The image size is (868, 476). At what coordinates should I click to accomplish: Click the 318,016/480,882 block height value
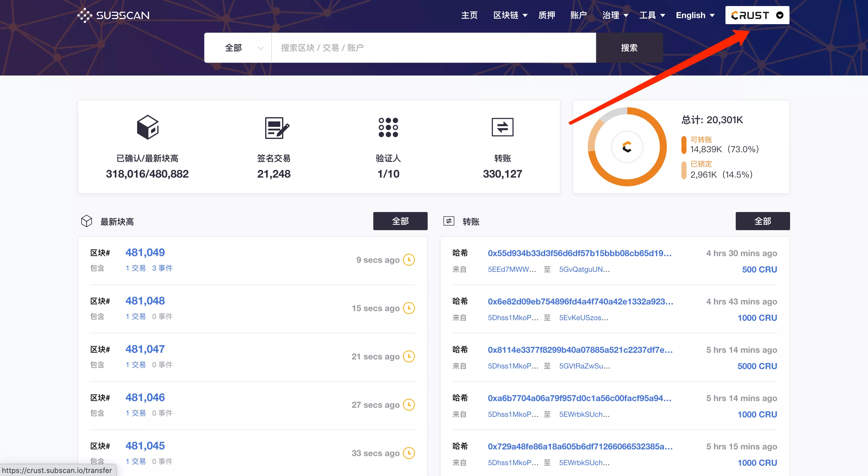[147, 174]
